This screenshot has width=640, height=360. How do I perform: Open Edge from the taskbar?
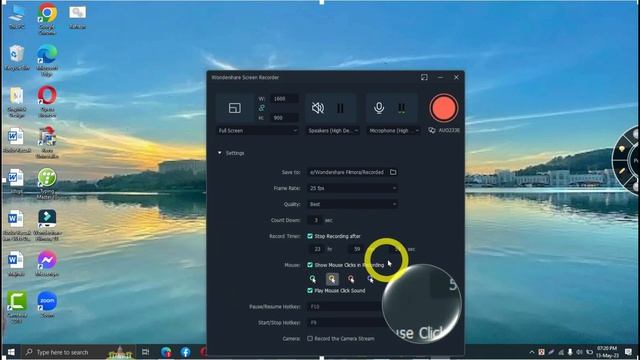point(166,352)
